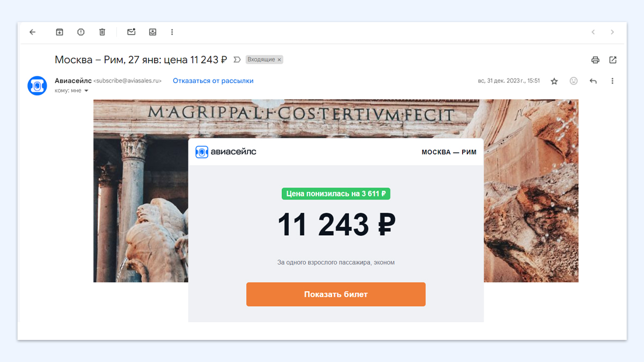Reply to the Авиасейлс message
The image size is (644, 362).
[x=593, y=81]
